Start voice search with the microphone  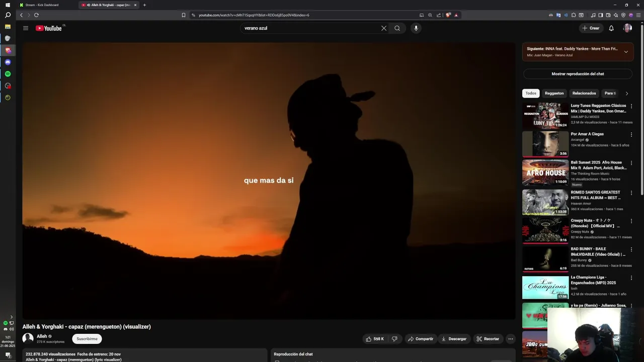[x=416, y=28]
